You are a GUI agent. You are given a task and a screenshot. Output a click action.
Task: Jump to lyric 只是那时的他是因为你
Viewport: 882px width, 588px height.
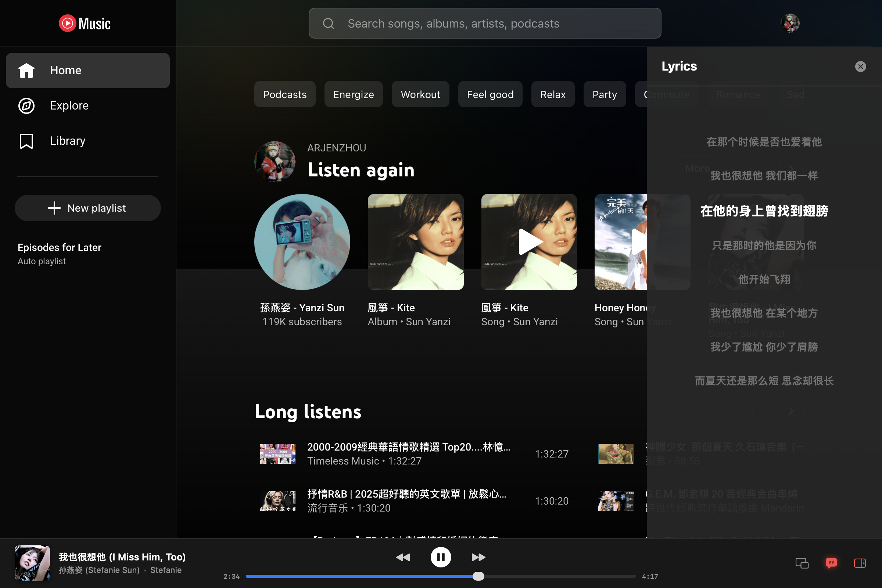click(764, 245)
